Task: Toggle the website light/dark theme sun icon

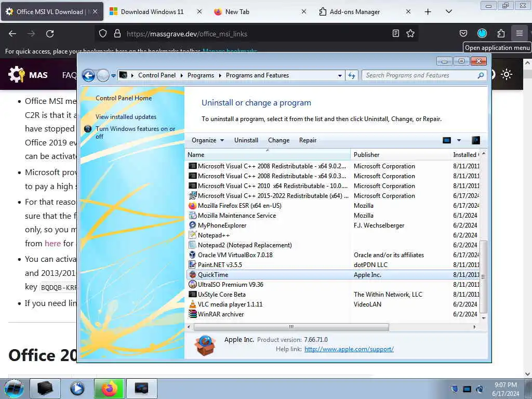Action: point(507,74)
